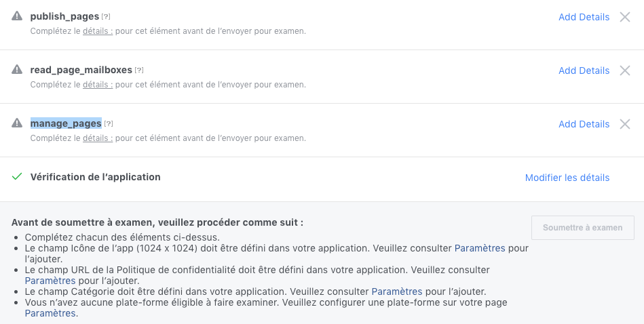Open [?] help tooltip for manage_pages
The image size is (644, 324).
point(109,123)
